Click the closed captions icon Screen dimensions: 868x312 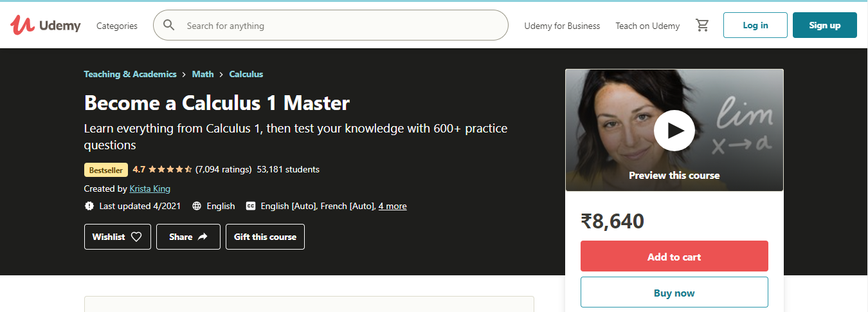coord(251,206)
